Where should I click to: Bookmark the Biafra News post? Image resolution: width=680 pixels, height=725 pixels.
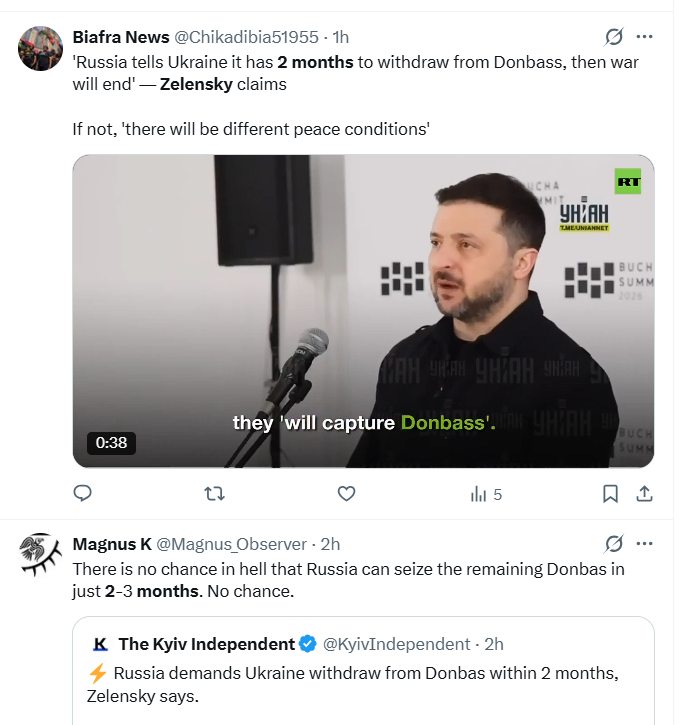[610, 493]
